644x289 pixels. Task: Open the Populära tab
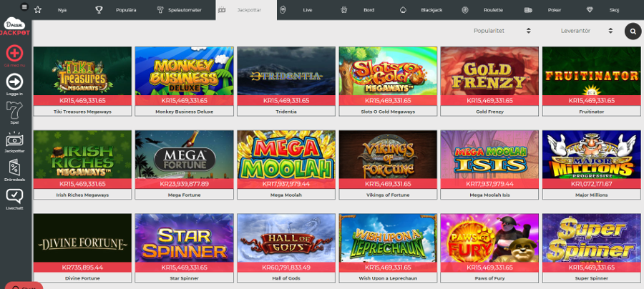tap(126, 10)
